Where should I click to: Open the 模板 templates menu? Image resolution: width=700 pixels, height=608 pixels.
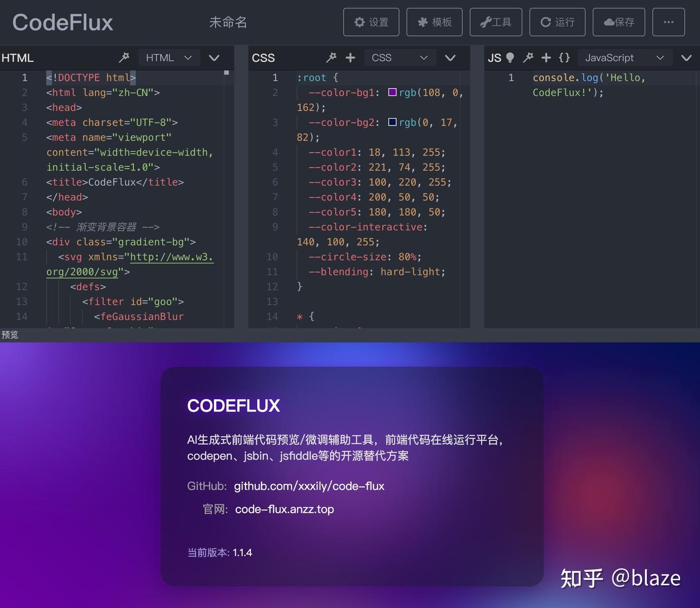pos(434,22)
